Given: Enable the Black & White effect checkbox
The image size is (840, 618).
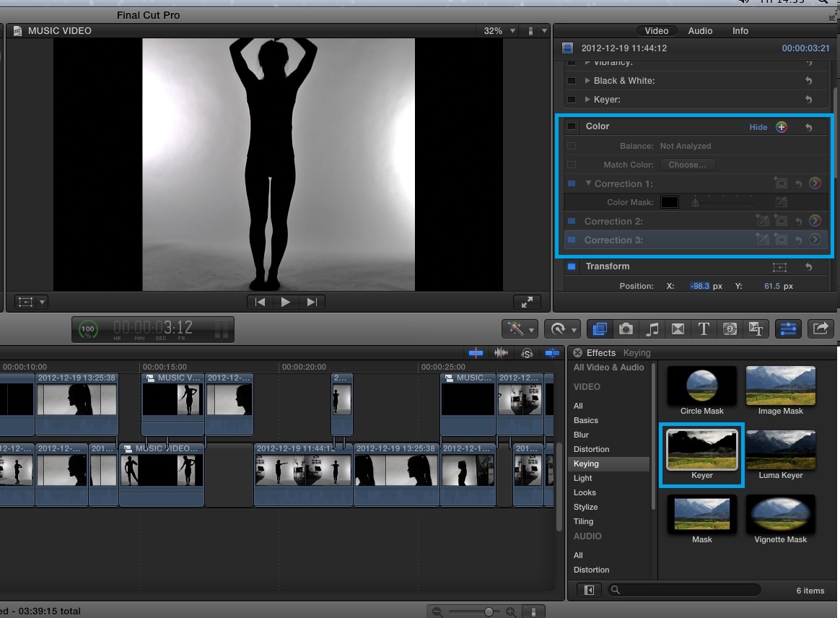Looking at the screenshot, I should click(x=572, y=81).
